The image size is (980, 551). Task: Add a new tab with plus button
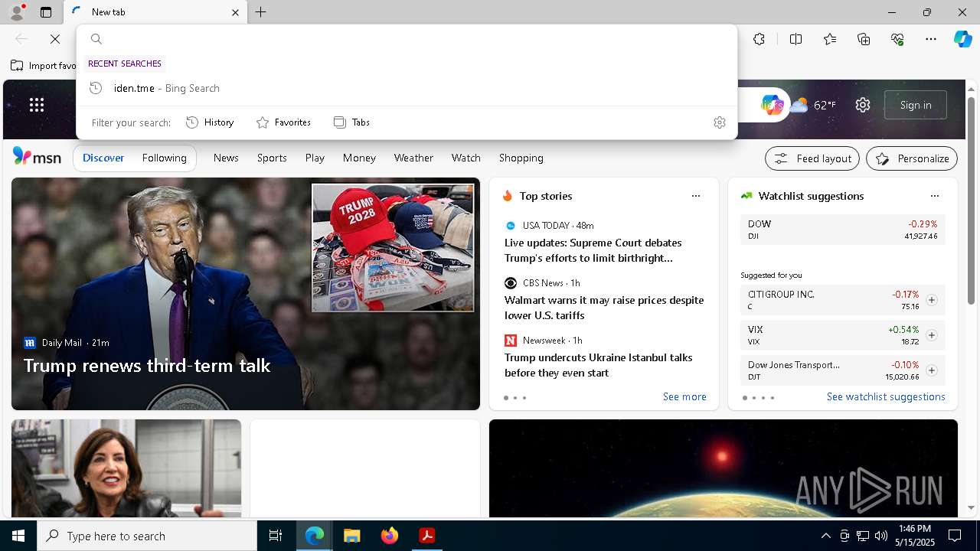click(261, 12)
